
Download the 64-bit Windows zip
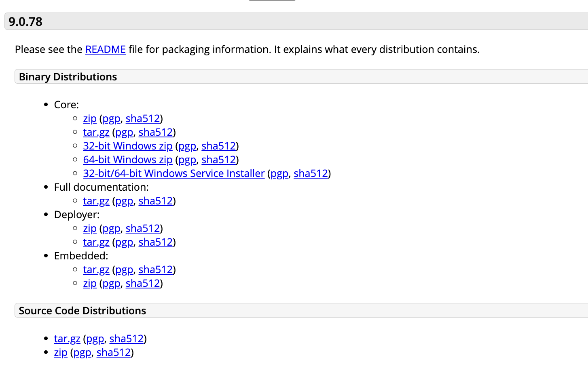pos(128,160)
